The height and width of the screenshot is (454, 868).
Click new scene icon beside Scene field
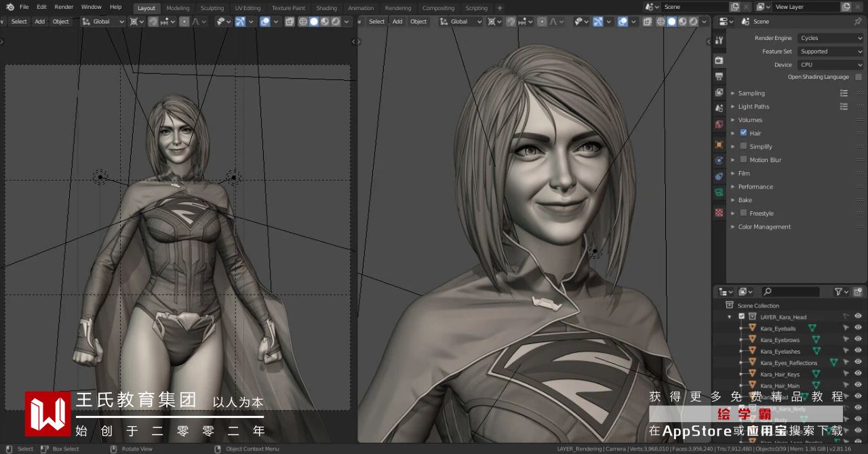[734, 7]
